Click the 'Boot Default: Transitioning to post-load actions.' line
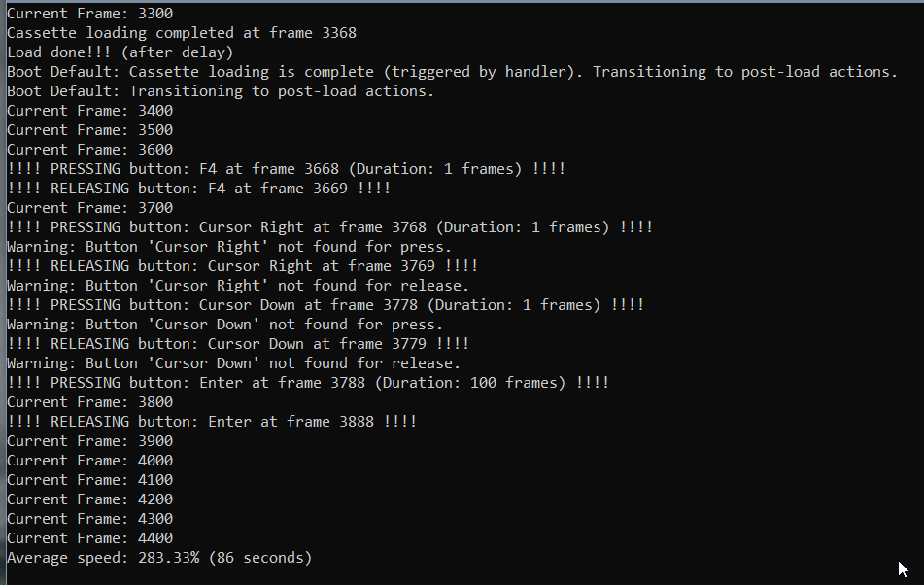 (221, 91)
